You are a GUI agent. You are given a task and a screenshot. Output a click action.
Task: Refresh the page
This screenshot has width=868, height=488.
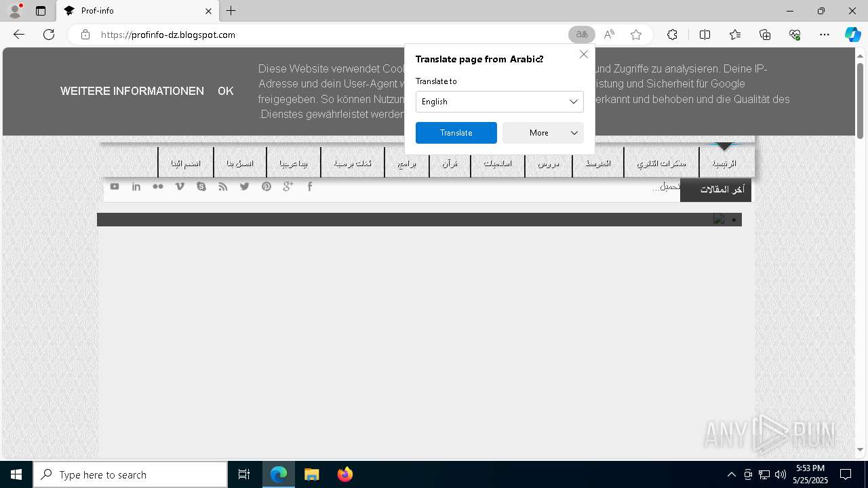(x=49, y=35)
